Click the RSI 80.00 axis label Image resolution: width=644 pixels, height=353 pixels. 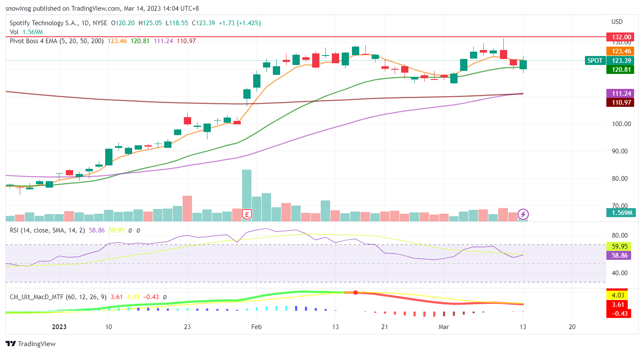(x=620, y=235)
